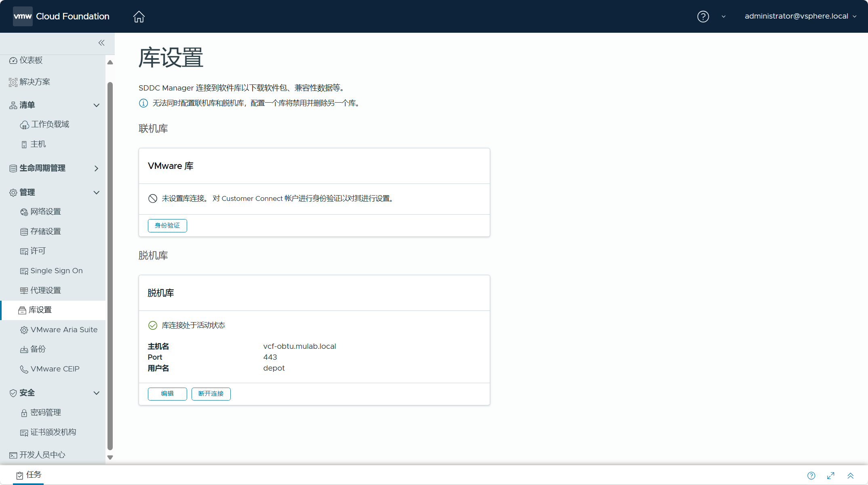
Task: Click the 库设置 depot settings icon
Action: point(22,310)
